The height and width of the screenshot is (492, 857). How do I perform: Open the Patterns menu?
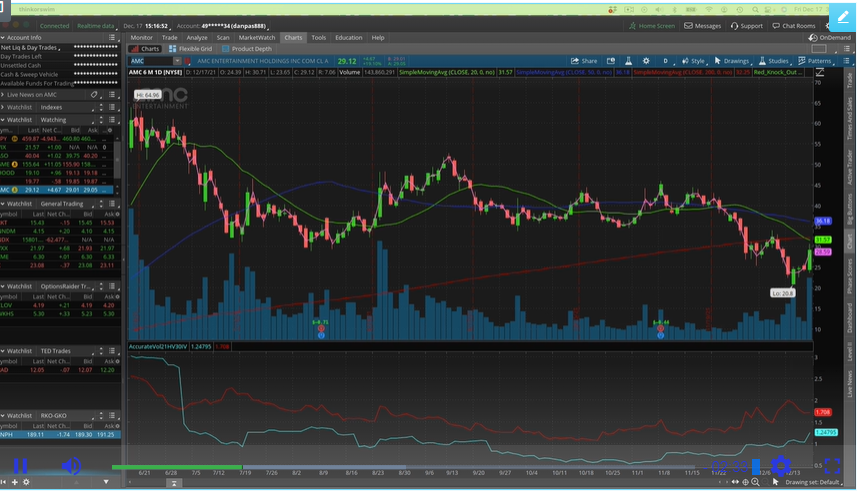[814, 61]
